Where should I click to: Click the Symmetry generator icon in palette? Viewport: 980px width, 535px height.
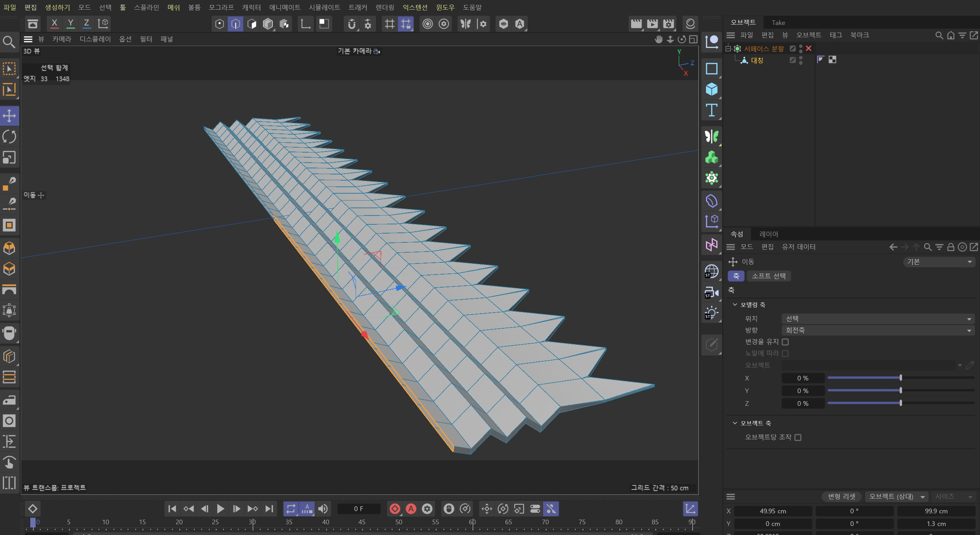(712, 136)
